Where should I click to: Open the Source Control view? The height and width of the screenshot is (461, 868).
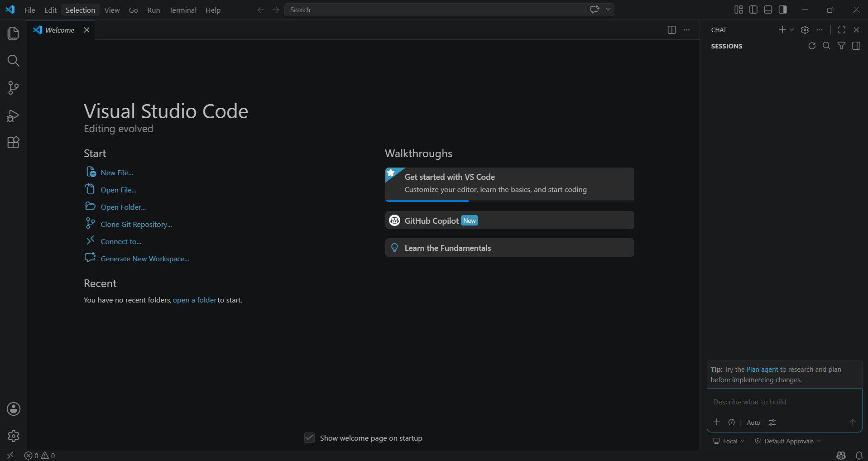click(x=14, y=88)
